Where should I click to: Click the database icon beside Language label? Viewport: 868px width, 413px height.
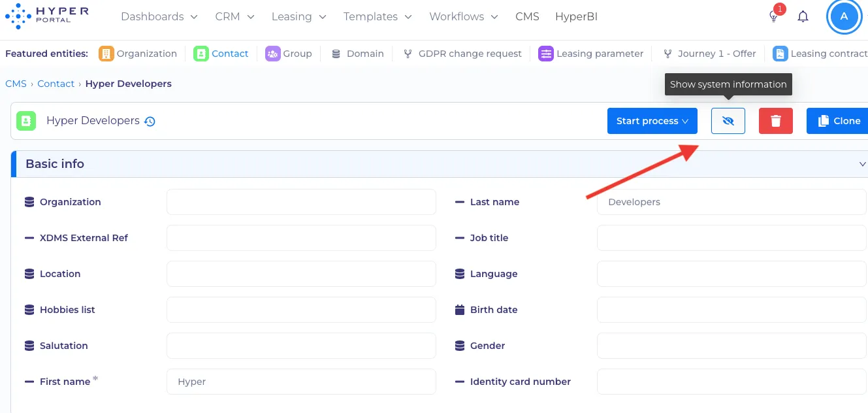click(460, 274)
